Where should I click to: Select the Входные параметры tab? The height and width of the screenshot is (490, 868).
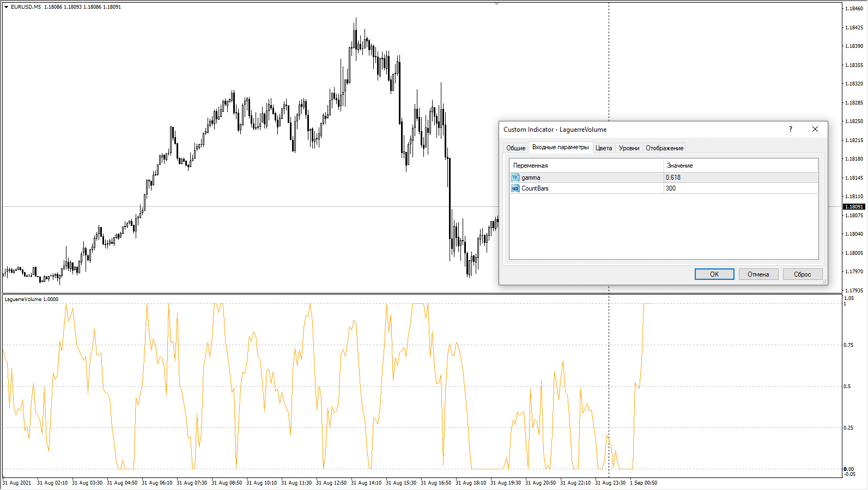(x=560, y=148)
